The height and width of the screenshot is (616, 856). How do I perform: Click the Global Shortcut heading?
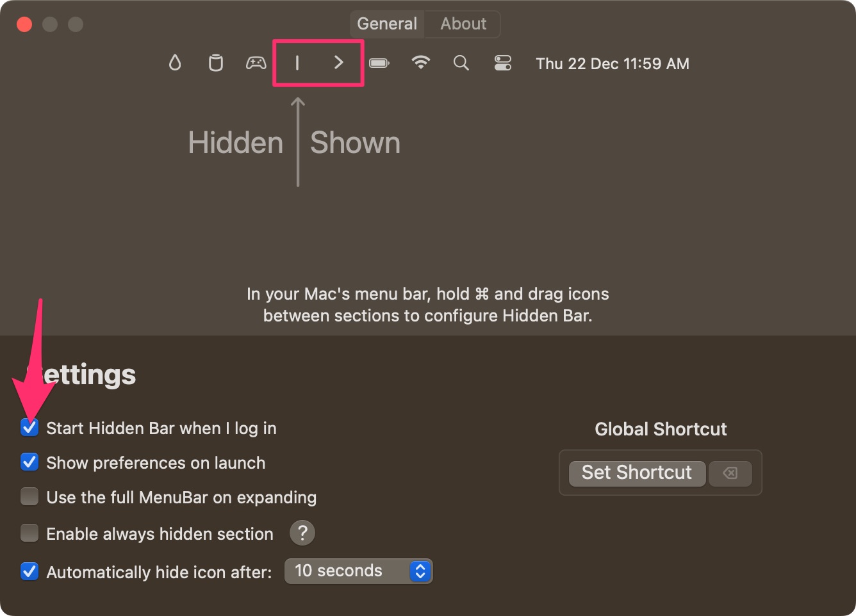point(661,429)
